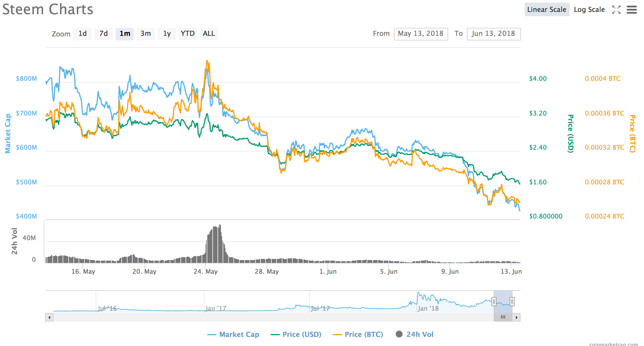
Task: Click the $800M market cap label
Action: [x=26, y=79]
